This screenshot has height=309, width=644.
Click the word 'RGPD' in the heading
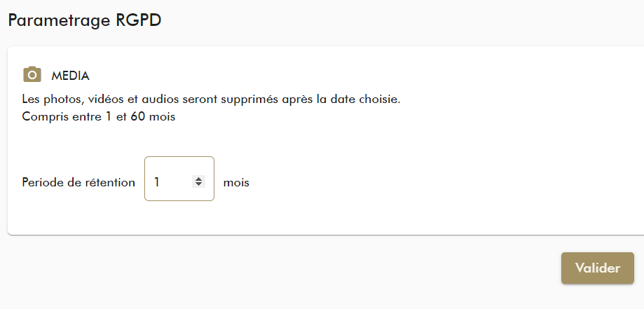[139, 20]
